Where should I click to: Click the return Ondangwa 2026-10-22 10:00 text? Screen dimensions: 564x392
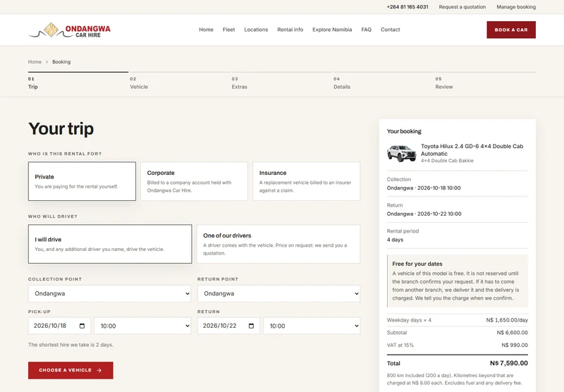(x=424, y=214)
